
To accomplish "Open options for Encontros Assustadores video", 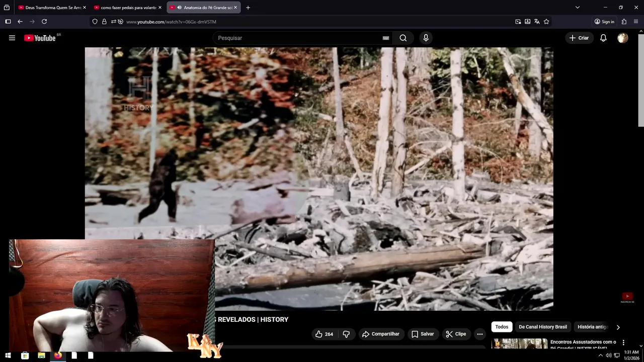I will (x=623, y=342).
